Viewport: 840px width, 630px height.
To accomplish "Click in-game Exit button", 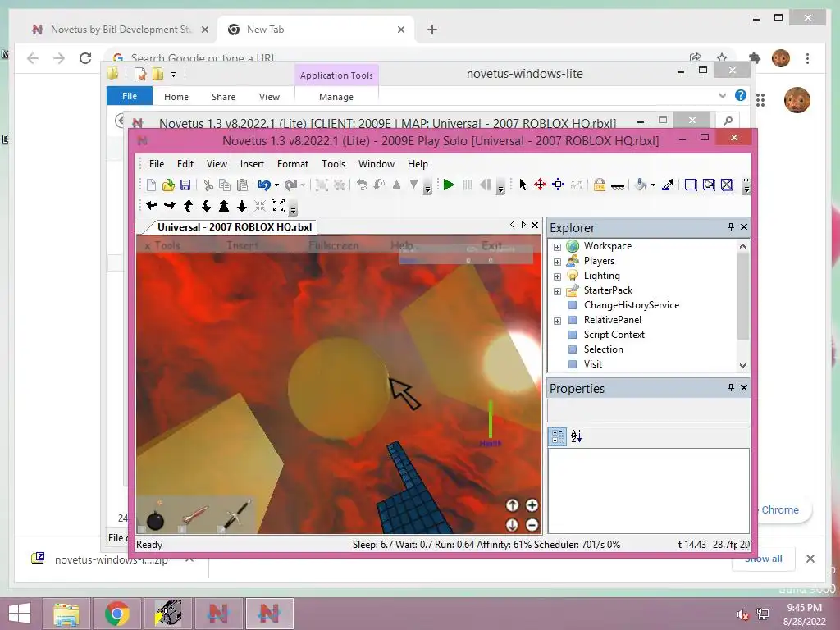I will point(491,245).
